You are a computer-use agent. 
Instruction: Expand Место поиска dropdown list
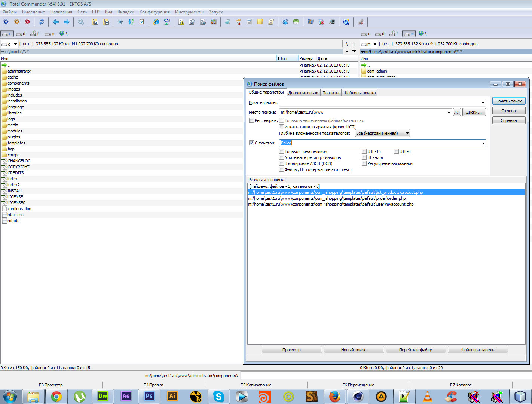tap(449, 112)
